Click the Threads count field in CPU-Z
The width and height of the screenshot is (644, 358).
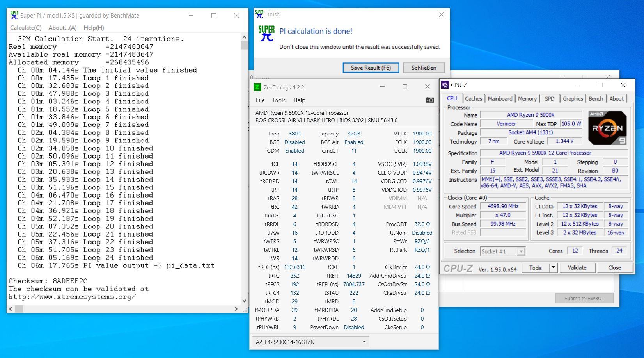[619, 251]
